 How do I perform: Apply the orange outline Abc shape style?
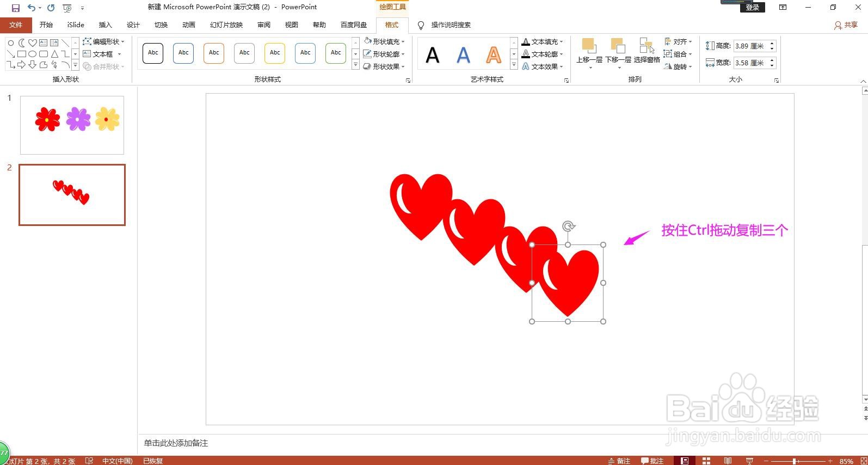214,53
